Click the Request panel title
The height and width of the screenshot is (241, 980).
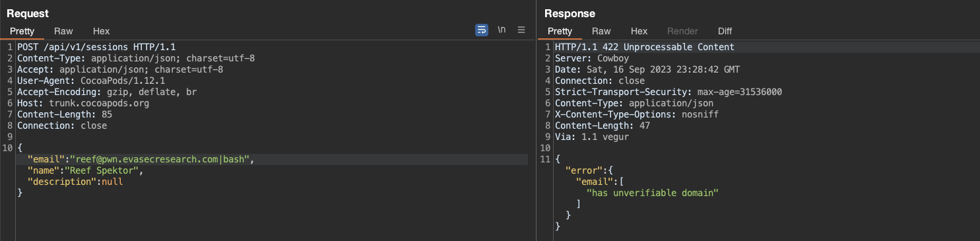(x=28, y=13)
